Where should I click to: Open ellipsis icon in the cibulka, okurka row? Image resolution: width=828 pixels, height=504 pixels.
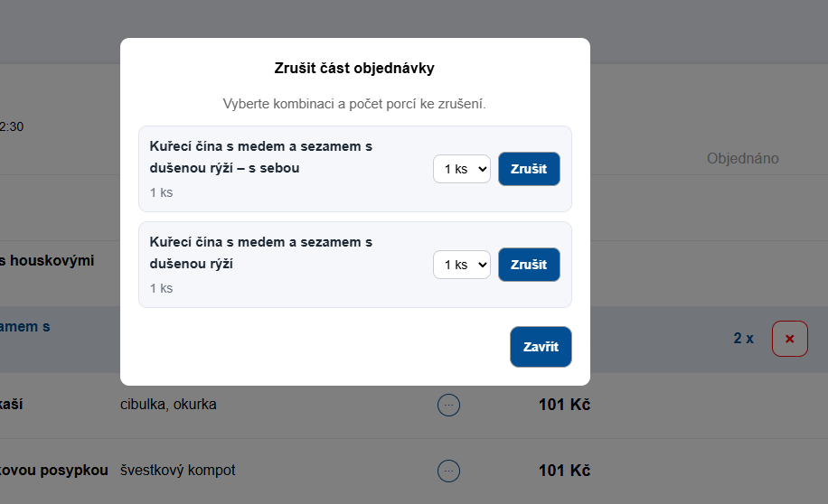coord(448,405)
